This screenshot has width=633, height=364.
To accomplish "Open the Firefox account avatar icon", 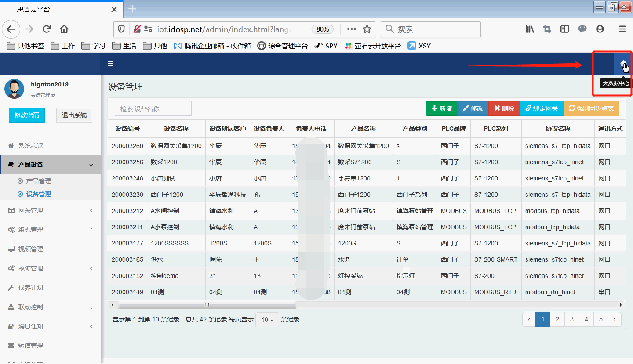I will point(600,29).
